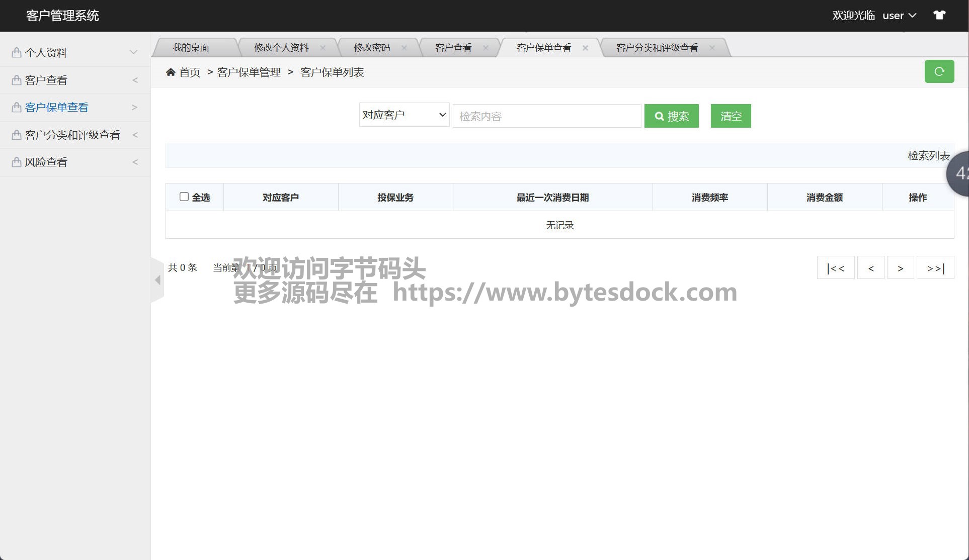Expand the 个人资料 sidebar menu

tap(74, 52)
